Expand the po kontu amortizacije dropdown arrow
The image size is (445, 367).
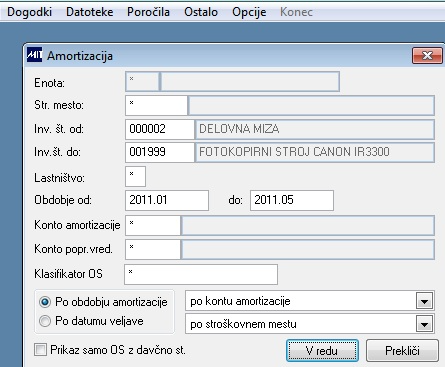pos(424,301)
